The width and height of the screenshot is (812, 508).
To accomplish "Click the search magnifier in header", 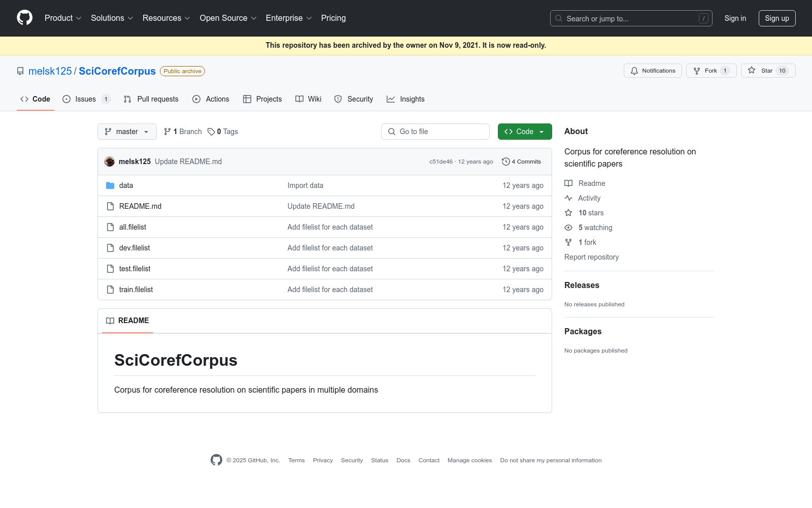I will [559, 18].
